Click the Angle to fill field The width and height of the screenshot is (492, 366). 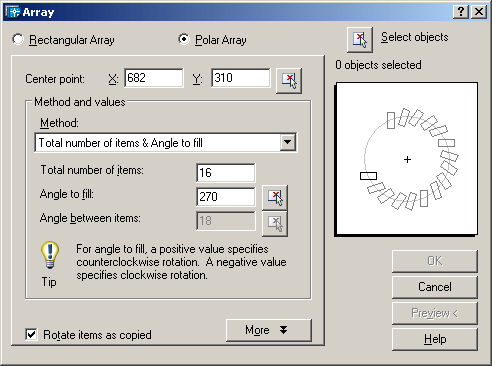(x=226, y=197)
